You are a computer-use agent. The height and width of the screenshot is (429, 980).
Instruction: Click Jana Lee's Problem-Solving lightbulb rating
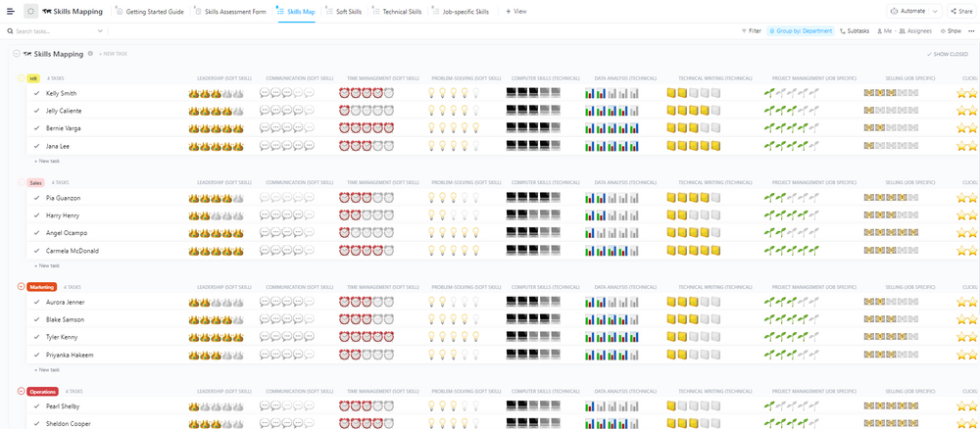pos(453,146)
